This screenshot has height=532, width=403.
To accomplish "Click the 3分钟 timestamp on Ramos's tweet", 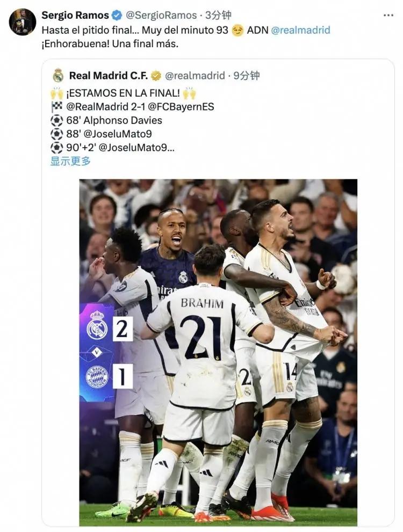I will click(x=218, y=15).
